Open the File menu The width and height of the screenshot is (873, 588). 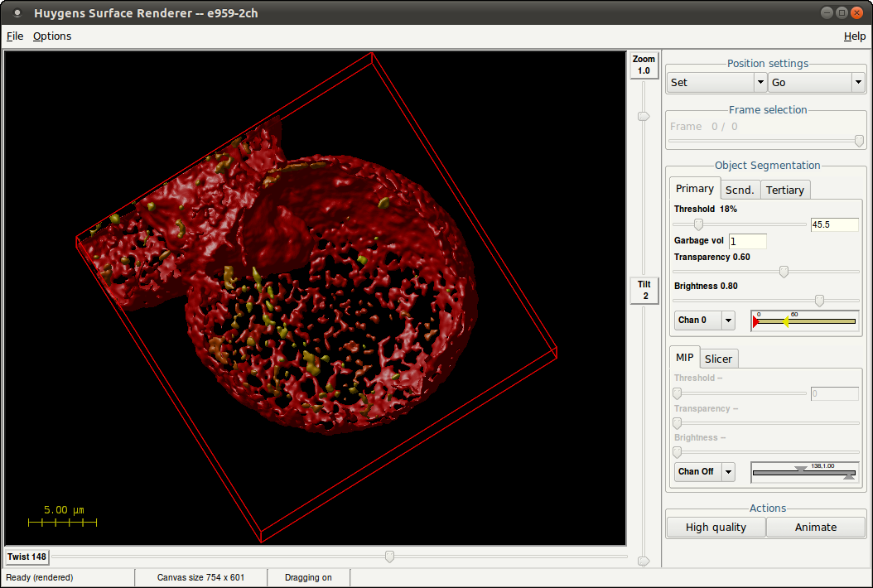coord(15,36)
